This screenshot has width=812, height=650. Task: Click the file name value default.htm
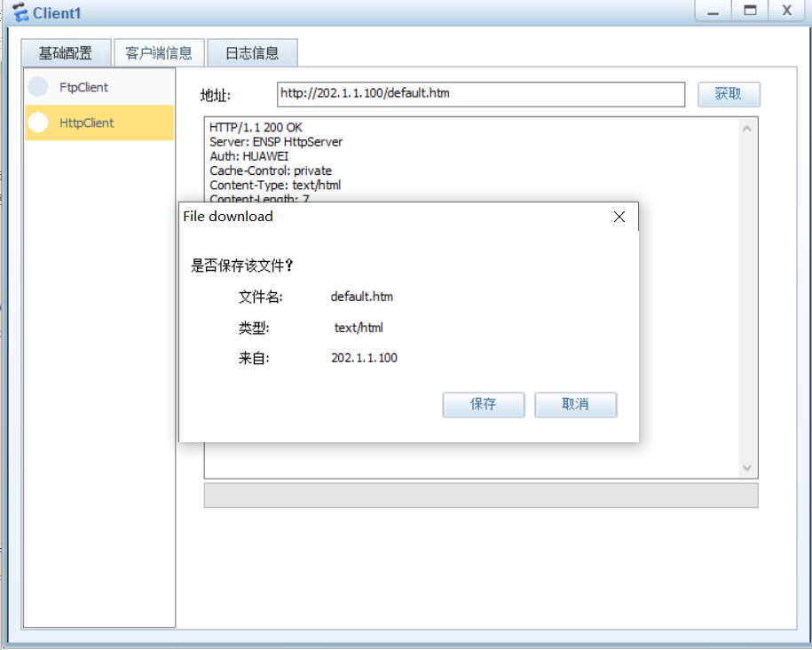tap(362, 297)
